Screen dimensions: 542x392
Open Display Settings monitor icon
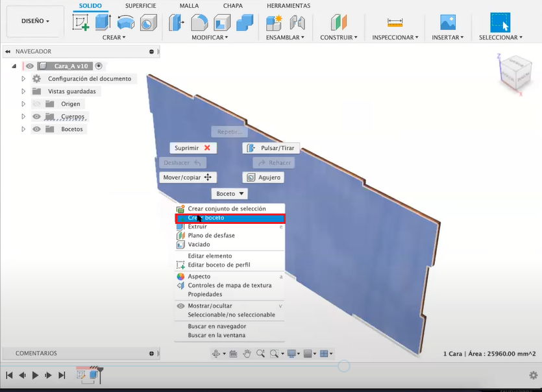(291, 354)
